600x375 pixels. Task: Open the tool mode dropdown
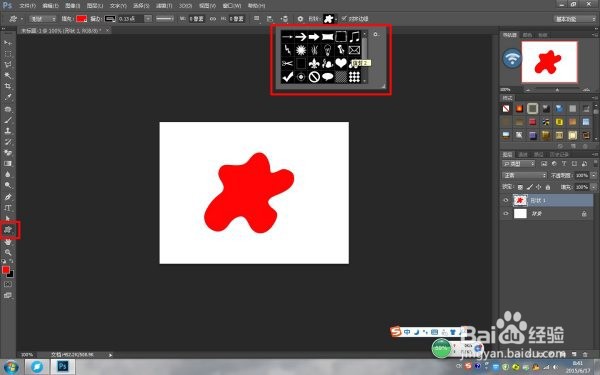[43, 19]
